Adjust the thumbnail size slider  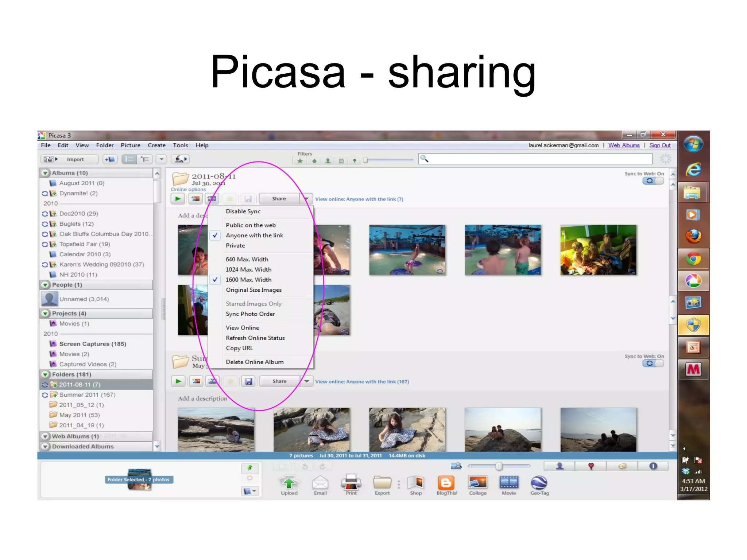(x=499, y=466)
